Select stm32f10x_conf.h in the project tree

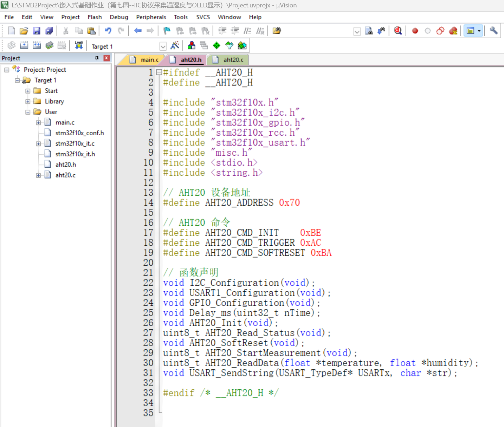tap(79, 133)
